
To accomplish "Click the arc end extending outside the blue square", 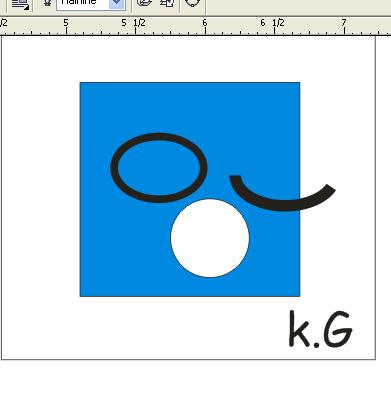I will pyautogui.click(x=319, y=197).
